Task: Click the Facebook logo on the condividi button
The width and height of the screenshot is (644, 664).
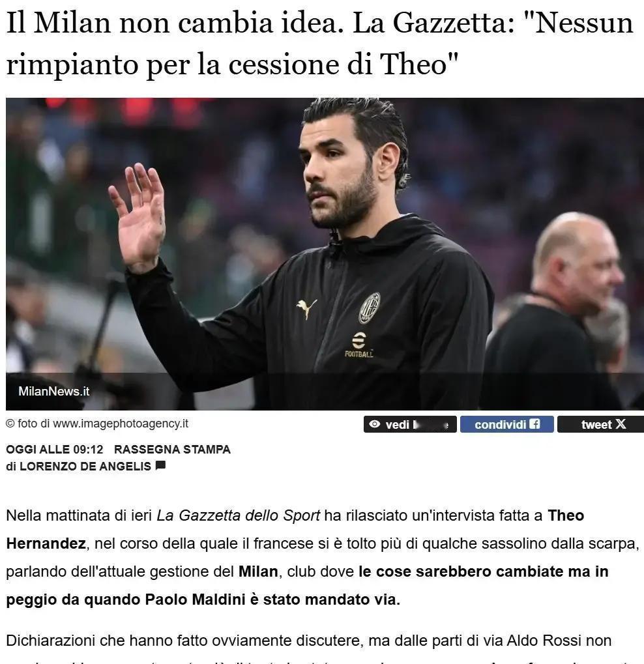Action: [535, 424]
